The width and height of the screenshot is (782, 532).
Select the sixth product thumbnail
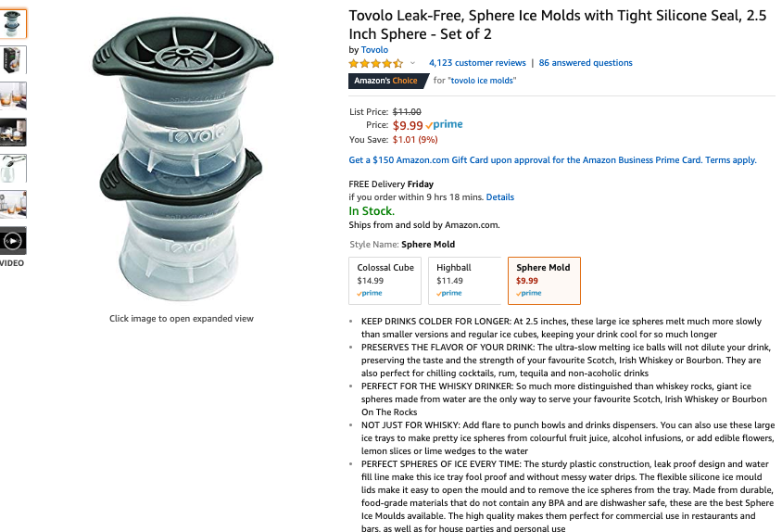tap(13, 204)
